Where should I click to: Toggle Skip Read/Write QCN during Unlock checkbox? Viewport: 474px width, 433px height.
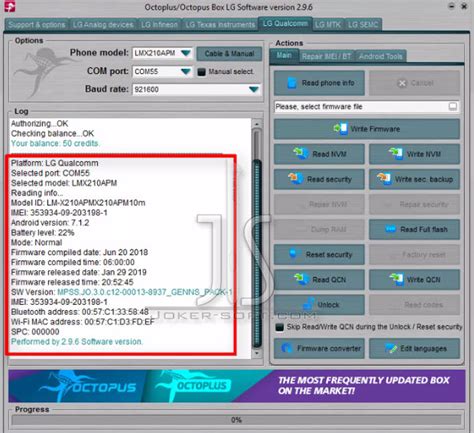pos(279,327)
